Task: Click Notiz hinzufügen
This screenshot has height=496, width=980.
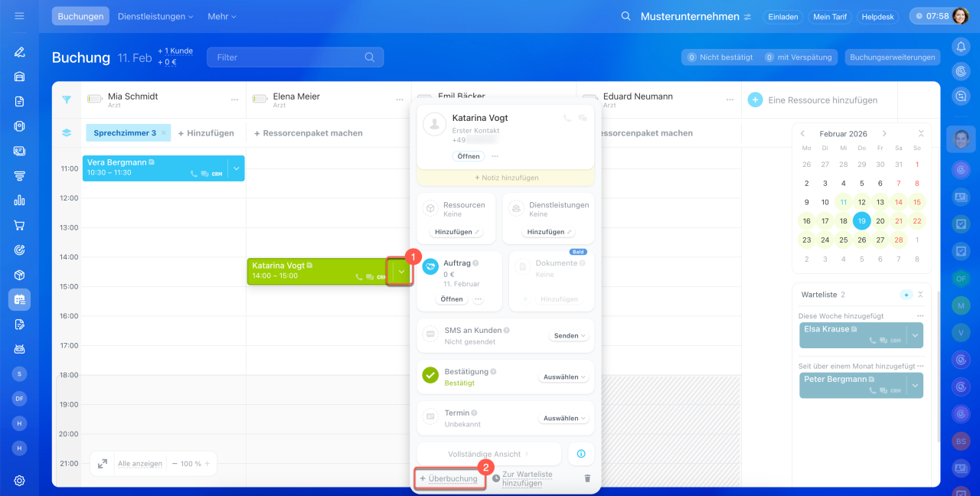Action: pyautogui.click(x=505, y=178)
